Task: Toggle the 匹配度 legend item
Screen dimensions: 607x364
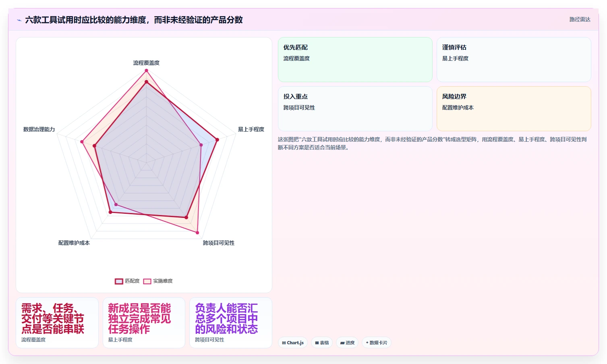Action: (x=127, y=281)
